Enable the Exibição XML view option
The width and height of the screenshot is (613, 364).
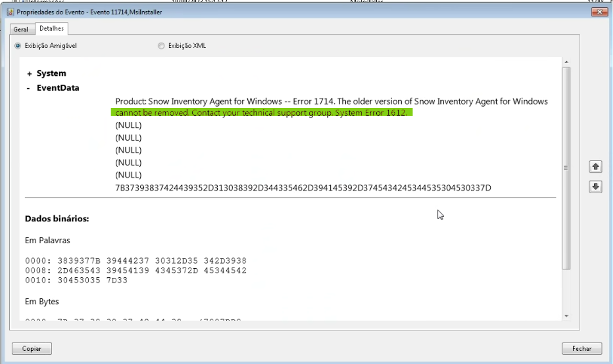pos(162,46)
